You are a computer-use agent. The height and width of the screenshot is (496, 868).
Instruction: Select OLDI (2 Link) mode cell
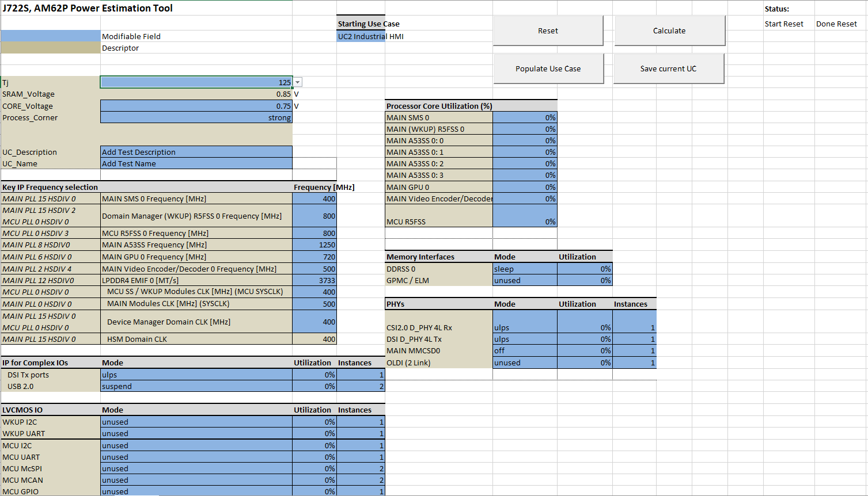coord(525,363)
